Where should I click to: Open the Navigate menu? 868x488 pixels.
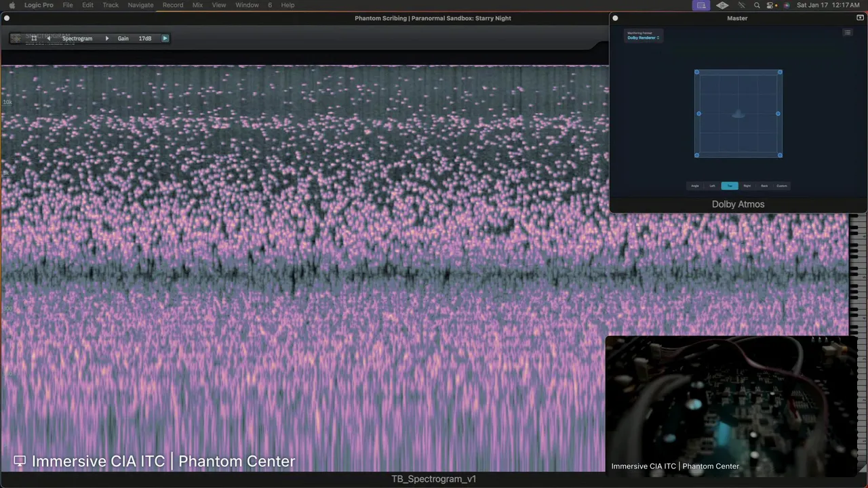pos(140,5)
